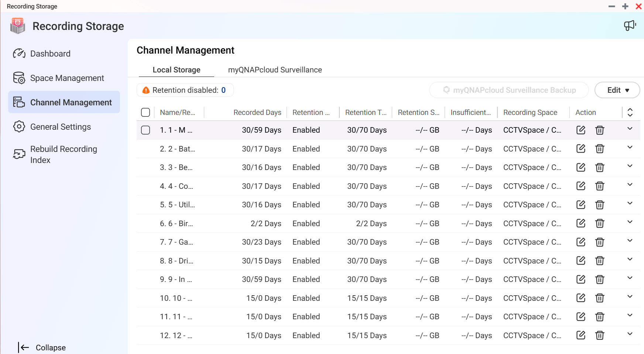Edit channel 2. 2 - Bat
The width and height of the screenshot is (644, 354).
[x=581, y=149]
